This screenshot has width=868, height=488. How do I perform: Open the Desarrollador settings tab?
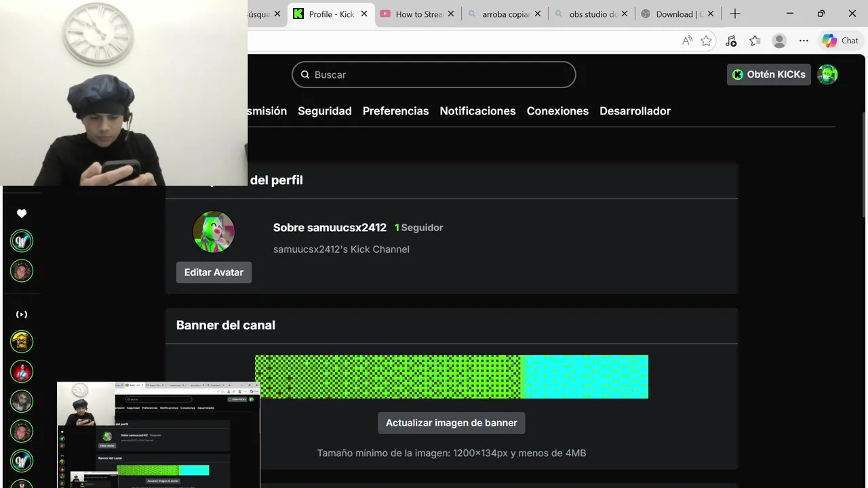tap(635, 111)
